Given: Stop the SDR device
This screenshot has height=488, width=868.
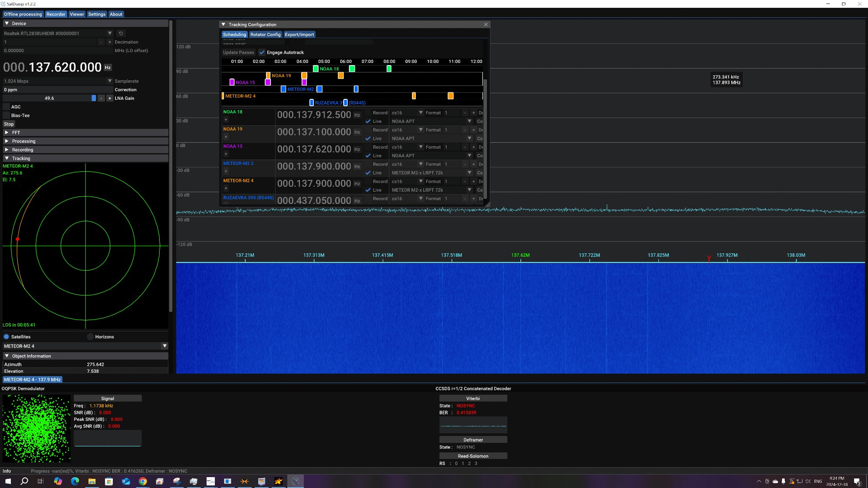Looking at the screenshot, I should coord(9,124).
